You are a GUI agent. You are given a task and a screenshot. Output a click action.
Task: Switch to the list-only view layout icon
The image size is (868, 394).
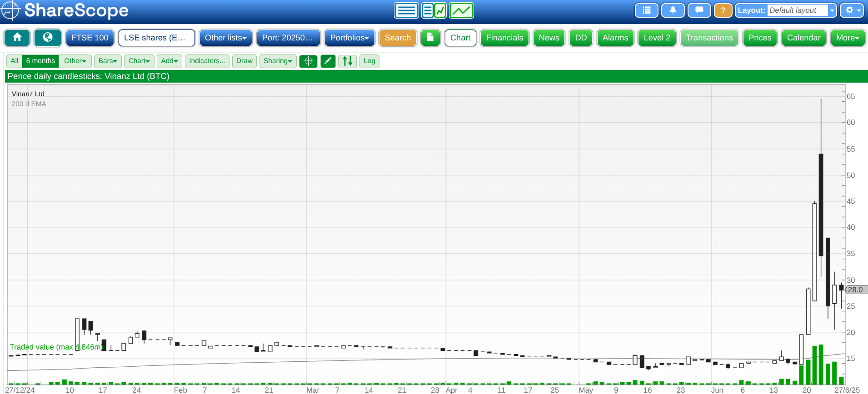(406, 10)
